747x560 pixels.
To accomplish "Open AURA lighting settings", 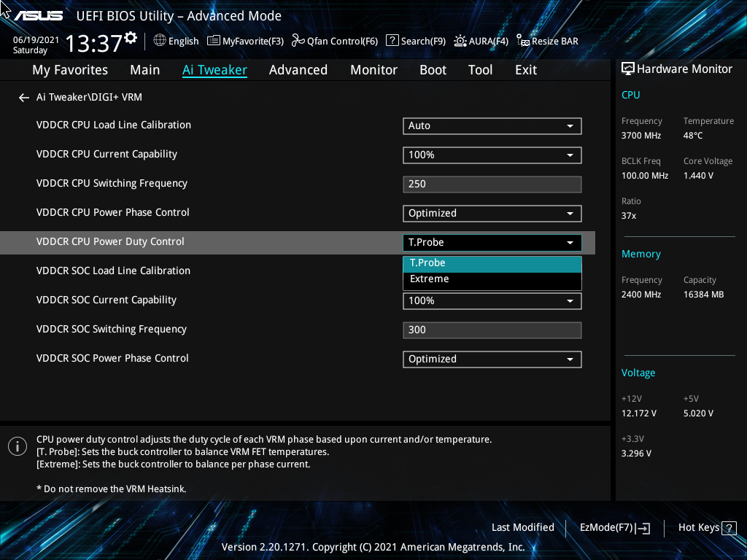I will pyautogui.click(x=481, y=41).
